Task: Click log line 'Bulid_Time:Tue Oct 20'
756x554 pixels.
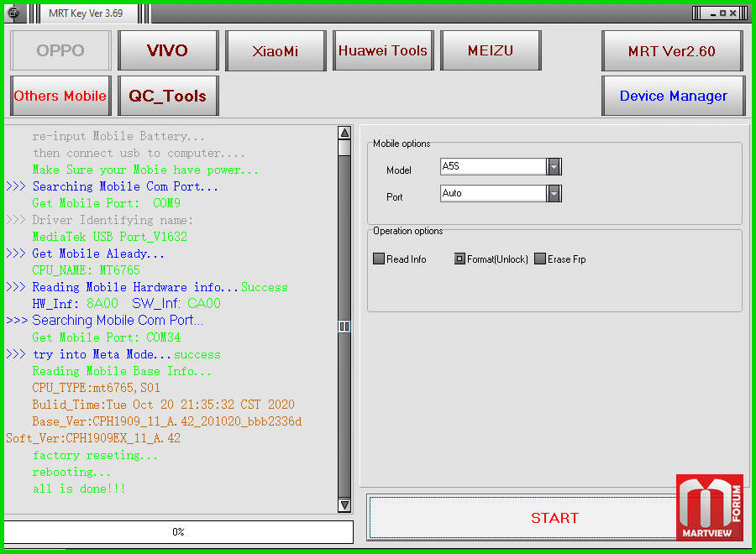Action: coord(163,405)
